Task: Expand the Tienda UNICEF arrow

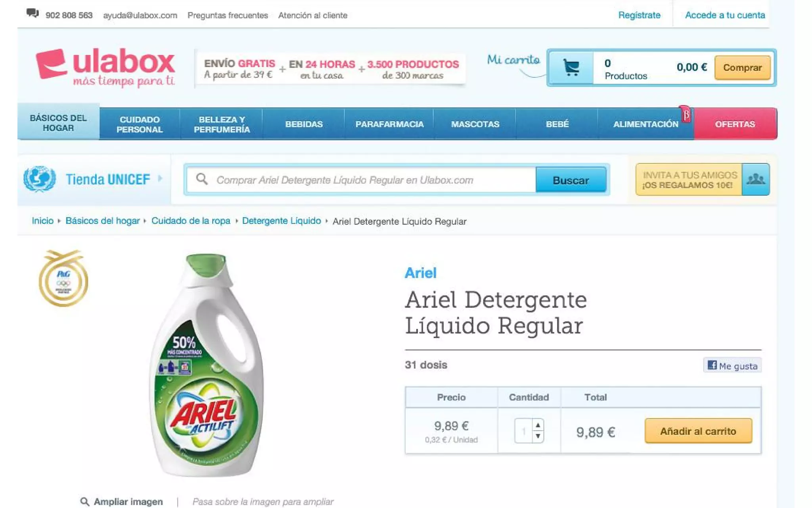Action: 160,178
